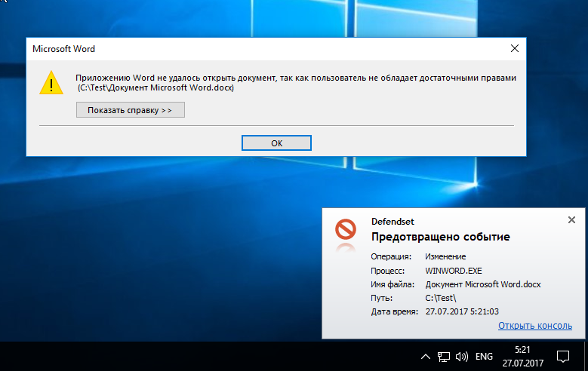588x371 pixels.
Task: Open the network icon in system tray
Action: click(444, 357)
